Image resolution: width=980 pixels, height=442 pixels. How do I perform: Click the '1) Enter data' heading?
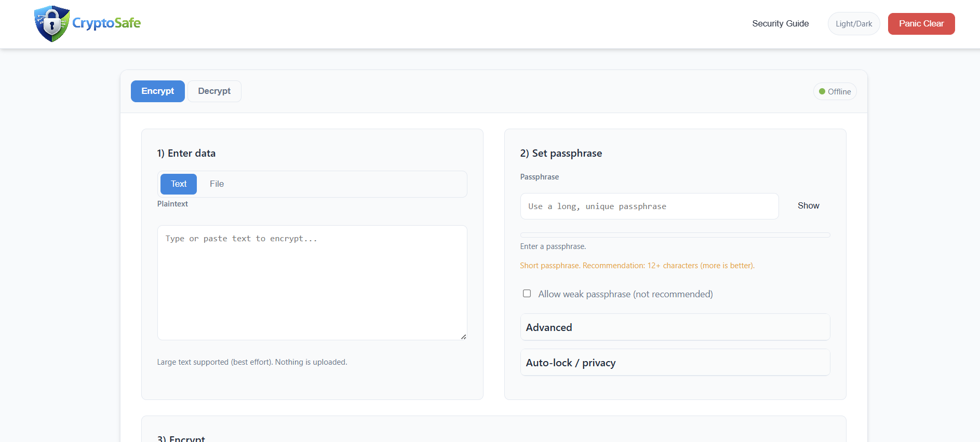186,154
